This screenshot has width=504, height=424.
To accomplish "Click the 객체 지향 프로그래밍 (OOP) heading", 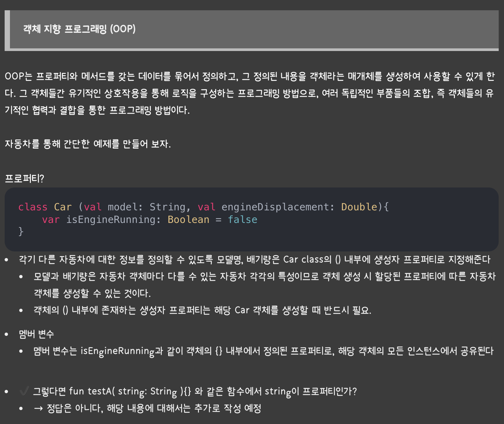I will click(79, 29).
